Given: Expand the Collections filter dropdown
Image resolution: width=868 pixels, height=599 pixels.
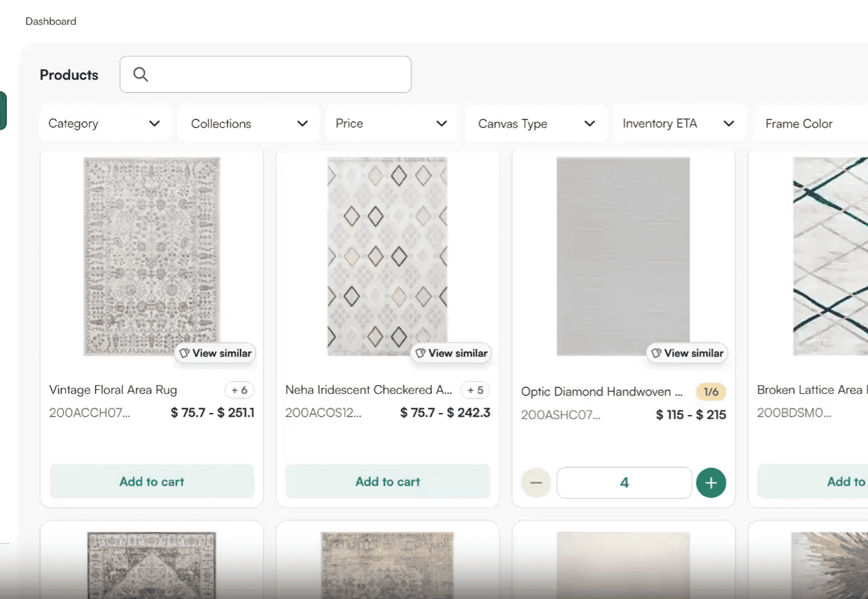Looking at the screenshot, I should pos(249,124).
